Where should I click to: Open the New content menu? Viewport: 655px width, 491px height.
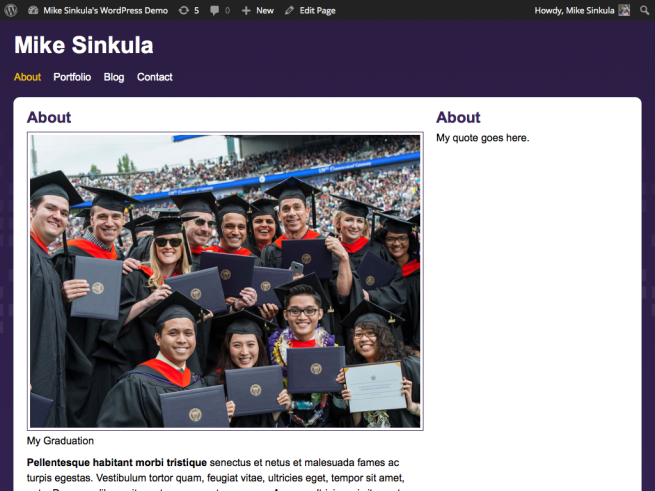tap(265, 10)
